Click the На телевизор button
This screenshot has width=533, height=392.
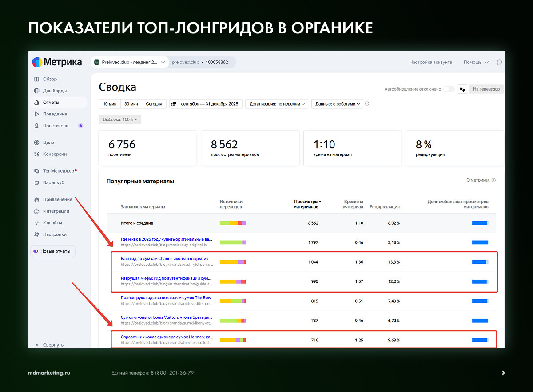[486, 89]
